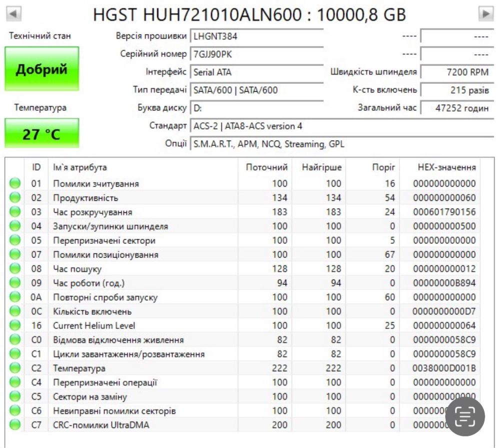500x448 pixels.
Task: Select the serial number field 7GJJ90PK
Action: [x=256, y=54]
